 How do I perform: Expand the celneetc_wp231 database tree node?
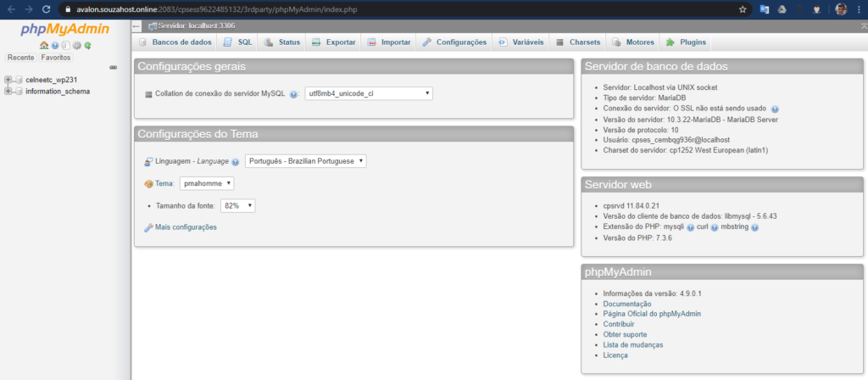click(8, 80)
